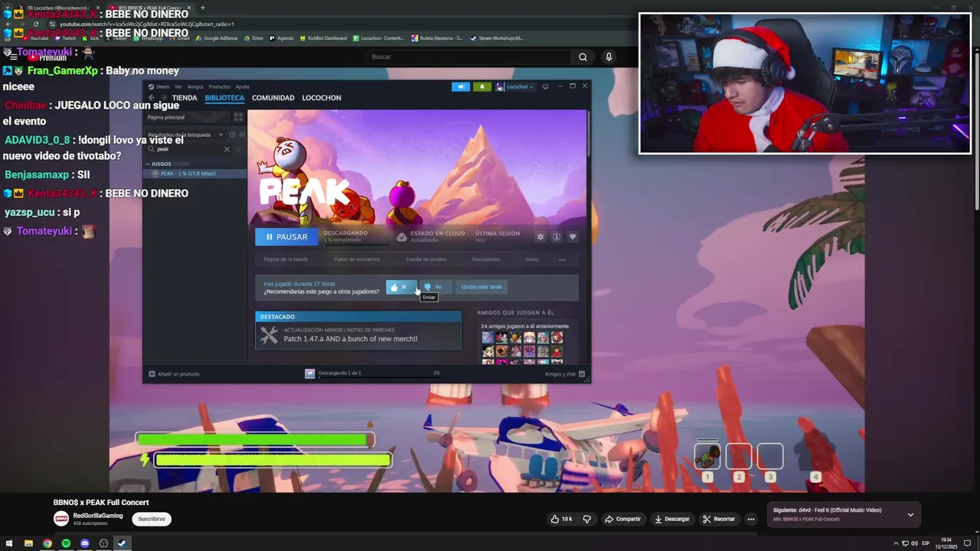Open the more links ellipsis on PEAK page

[x=562, y=259]
